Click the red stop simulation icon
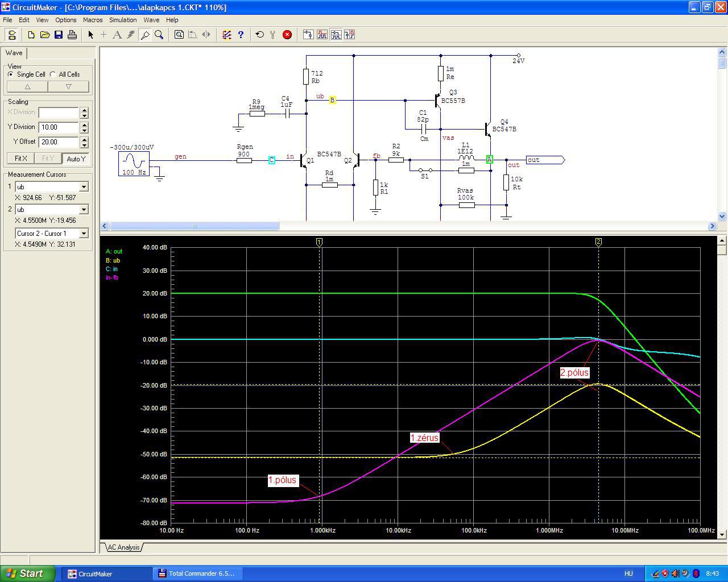 (287, 35)
